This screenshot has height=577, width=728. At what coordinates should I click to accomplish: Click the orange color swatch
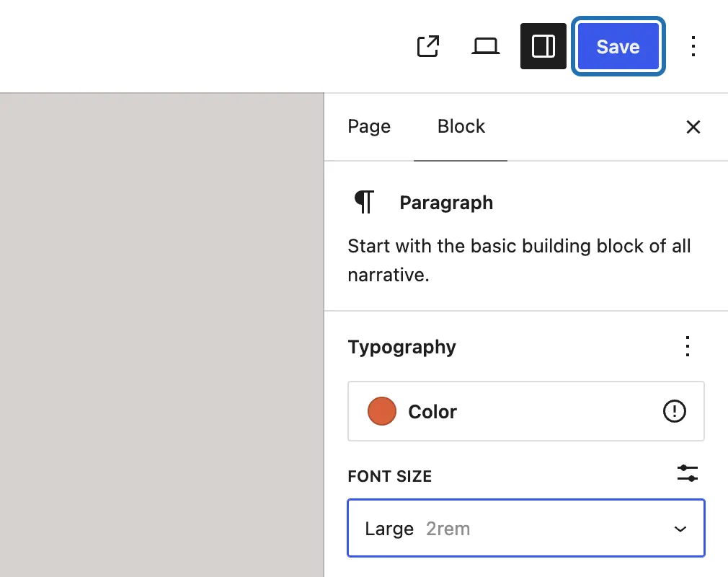tap(381, 411)
